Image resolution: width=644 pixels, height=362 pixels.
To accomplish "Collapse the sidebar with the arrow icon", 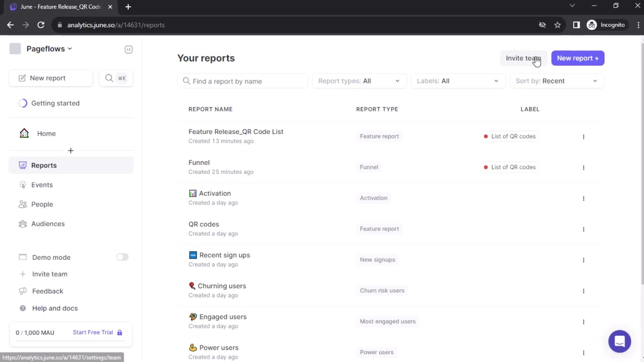I will pyautogui.click(x=128, y=50).
